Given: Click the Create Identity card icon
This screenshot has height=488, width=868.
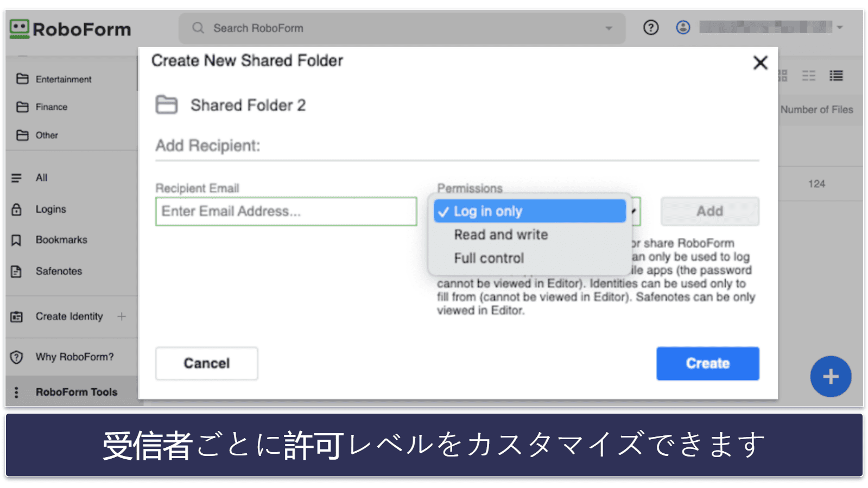Looking at the screenshot, I should (17, 316).
